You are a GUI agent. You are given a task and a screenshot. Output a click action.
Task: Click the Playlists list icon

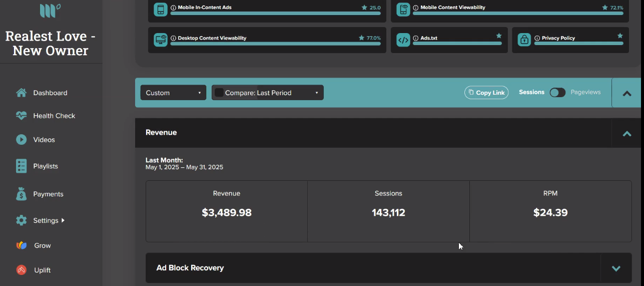click(x=21, y=166)
